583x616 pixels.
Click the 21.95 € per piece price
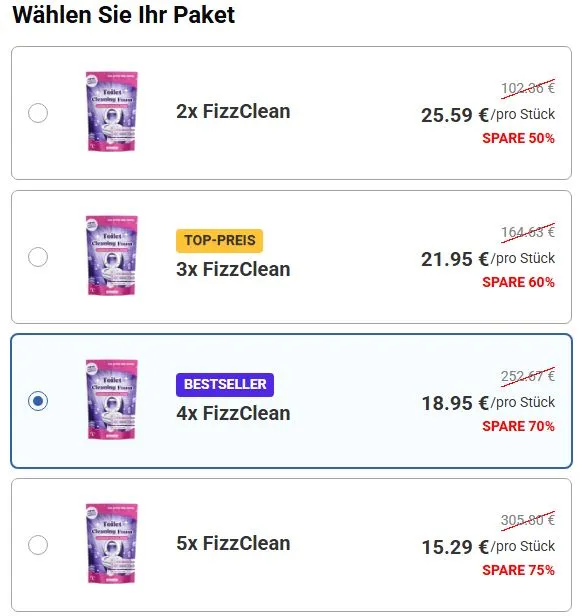[x=488, y=259]
